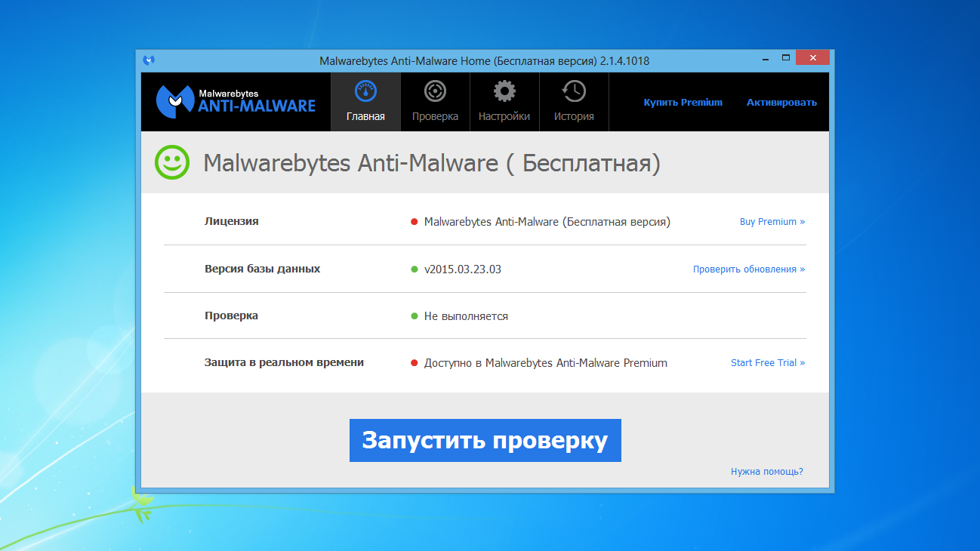
Task: Click the Malwarebytes Anti-Malware logo
Action: coord(236,102)
